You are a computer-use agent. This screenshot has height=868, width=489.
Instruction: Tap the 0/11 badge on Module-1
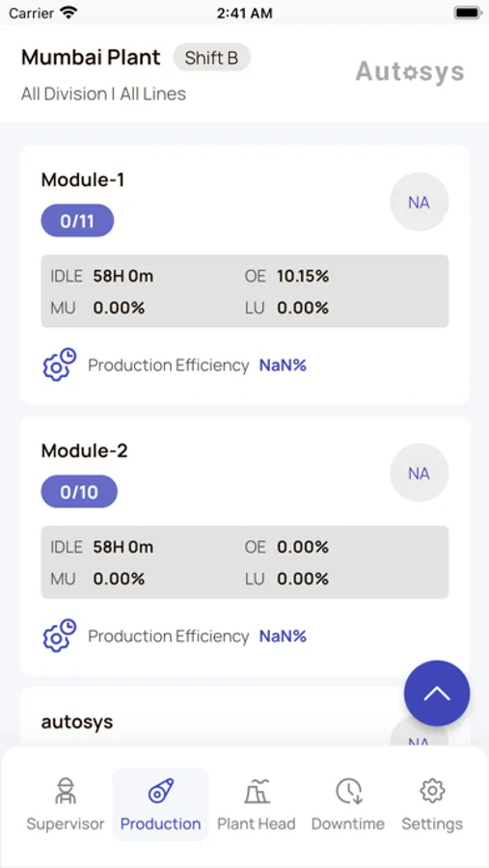(77, 221)
